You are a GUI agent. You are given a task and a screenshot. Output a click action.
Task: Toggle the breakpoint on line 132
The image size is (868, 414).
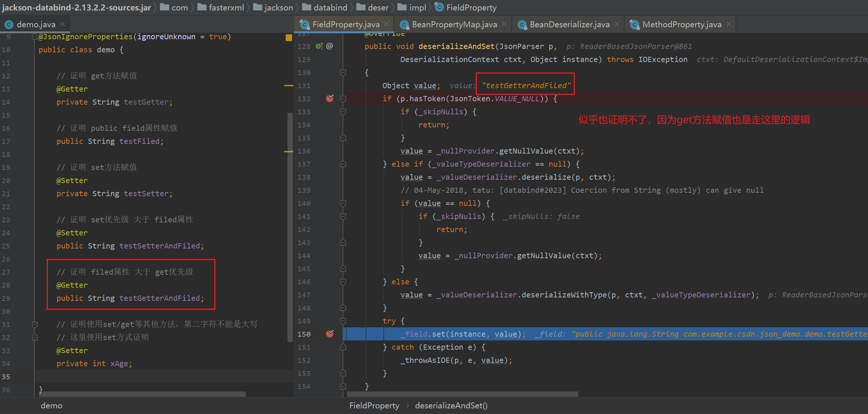(329, 98)
